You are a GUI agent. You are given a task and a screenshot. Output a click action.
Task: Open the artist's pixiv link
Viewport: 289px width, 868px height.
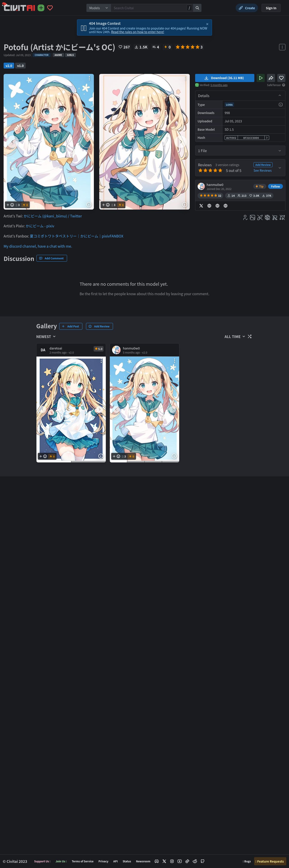(x=40, y=226)
